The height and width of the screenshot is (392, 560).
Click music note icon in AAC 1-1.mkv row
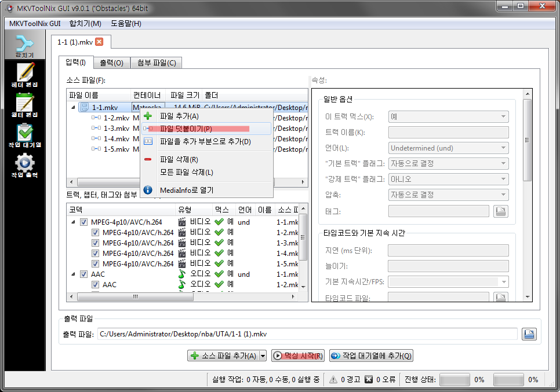tap(182, 274)
